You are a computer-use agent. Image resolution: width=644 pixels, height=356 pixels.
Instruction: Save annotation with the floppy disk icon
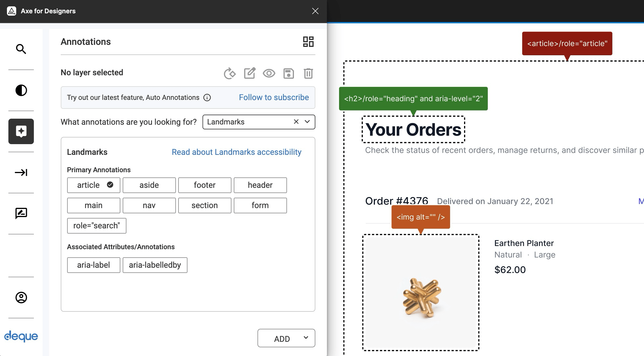[288, 73]
